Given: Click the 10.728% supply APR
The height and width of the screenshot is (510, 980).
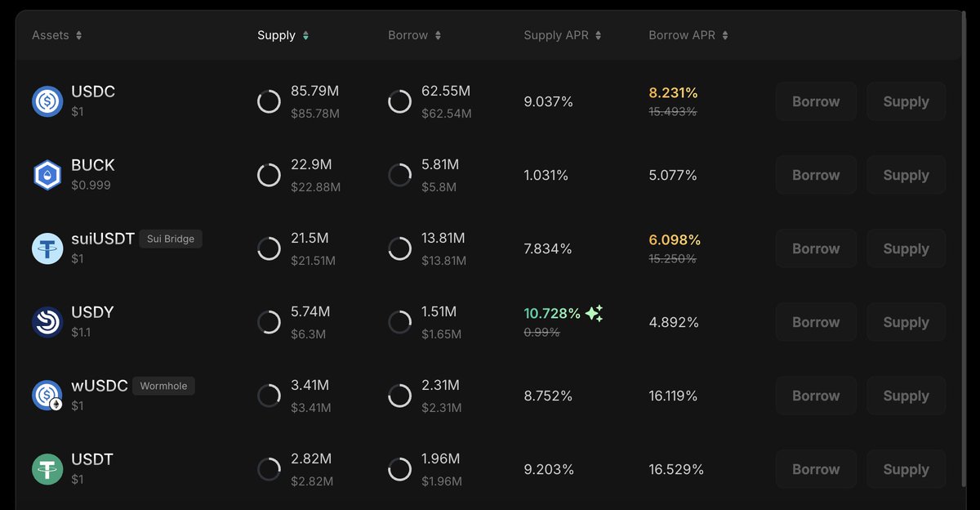Looking at the screenshot, I should [552, 313].
